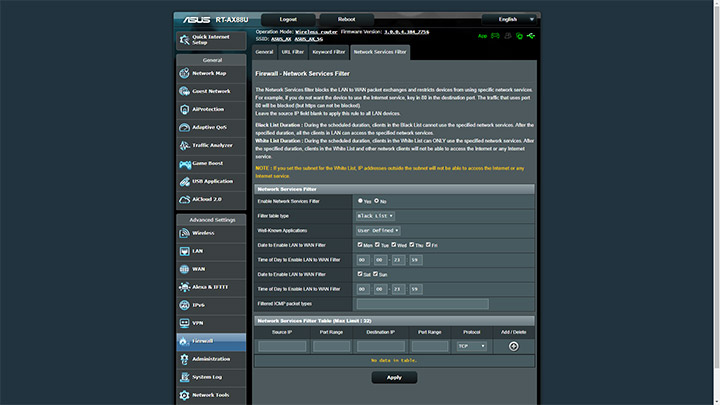Open Traffic Analyzer menu entry label

click(x=213, y=146)
